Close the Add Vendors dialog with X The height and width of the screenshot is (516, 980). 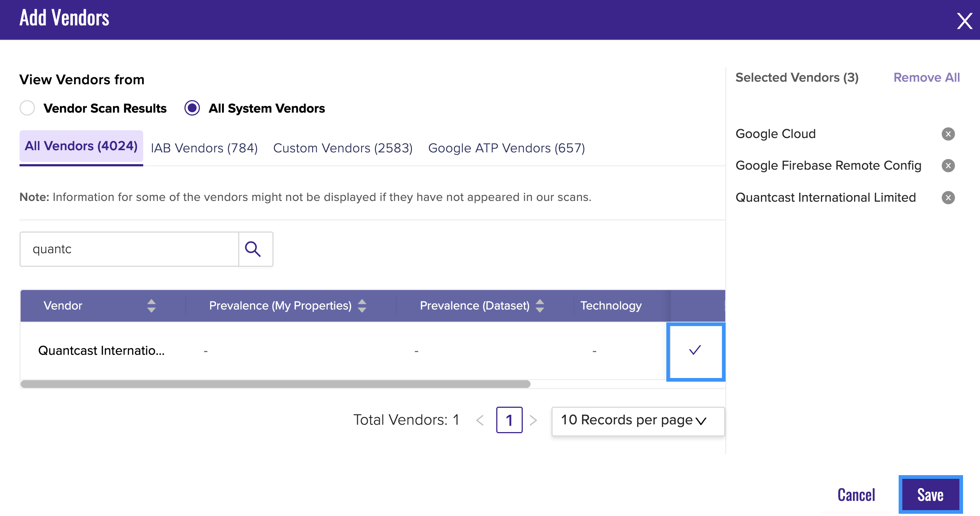click(x=965, y=21)
